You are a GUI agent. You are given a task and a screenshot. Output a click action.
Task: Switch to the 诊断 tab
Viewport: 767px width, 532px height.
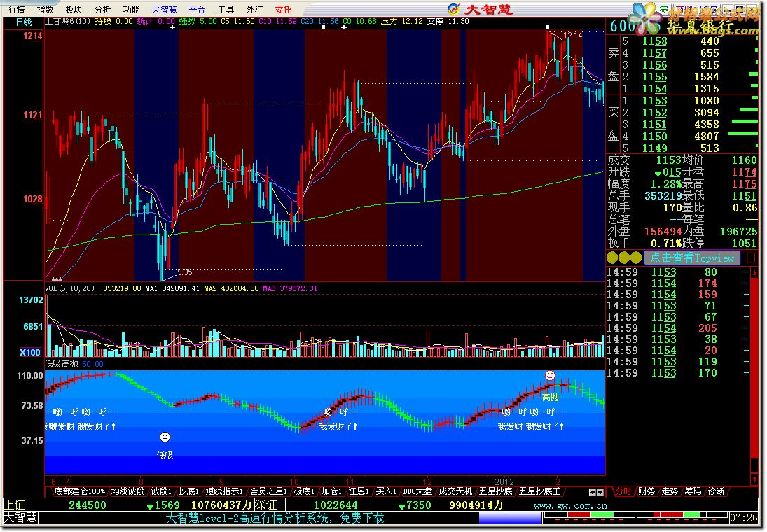point(716,491)
